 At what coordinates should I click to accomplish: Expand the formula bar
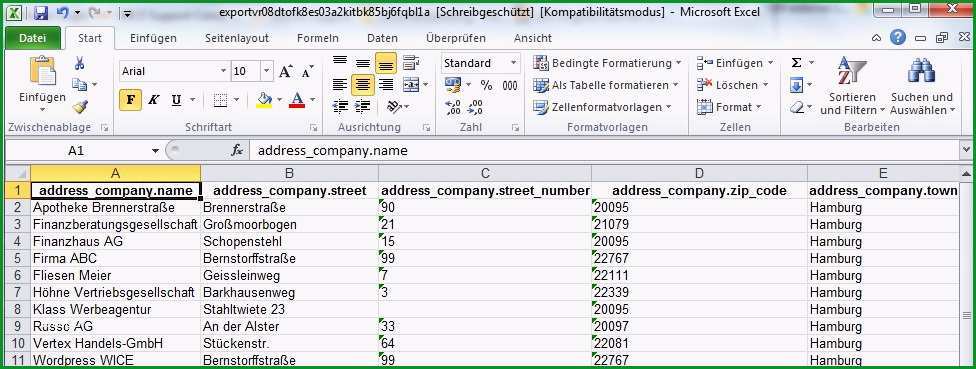click(x=966, y=150)
